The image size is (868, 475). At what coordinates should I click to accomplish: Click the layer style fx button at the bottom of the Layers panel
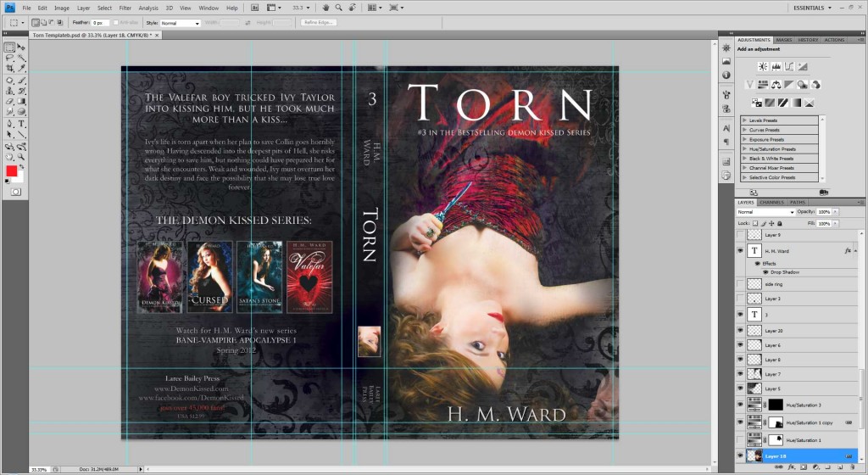click(x=792, y=468)
